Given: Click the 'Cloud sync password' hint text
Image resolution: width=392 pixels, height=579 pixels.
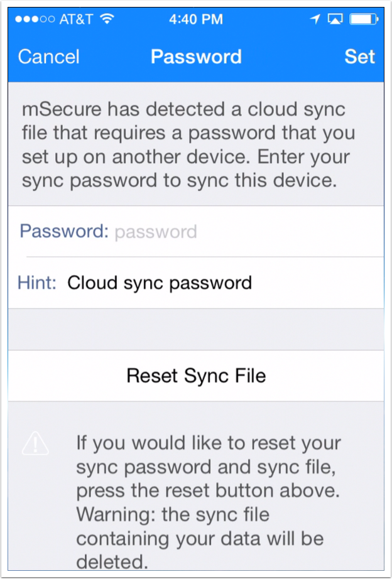Looking at the screenshot, I should coord(160,283).
